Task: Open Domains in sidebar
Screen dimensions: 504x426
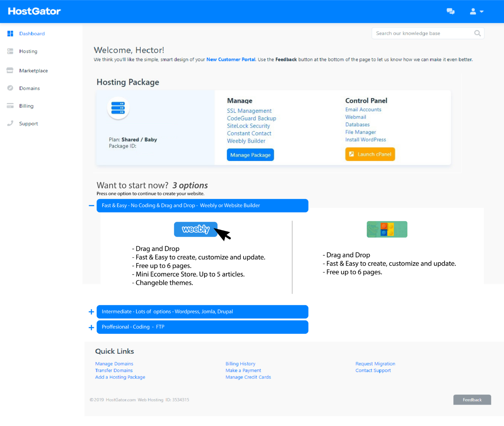Action: [29, 88]
